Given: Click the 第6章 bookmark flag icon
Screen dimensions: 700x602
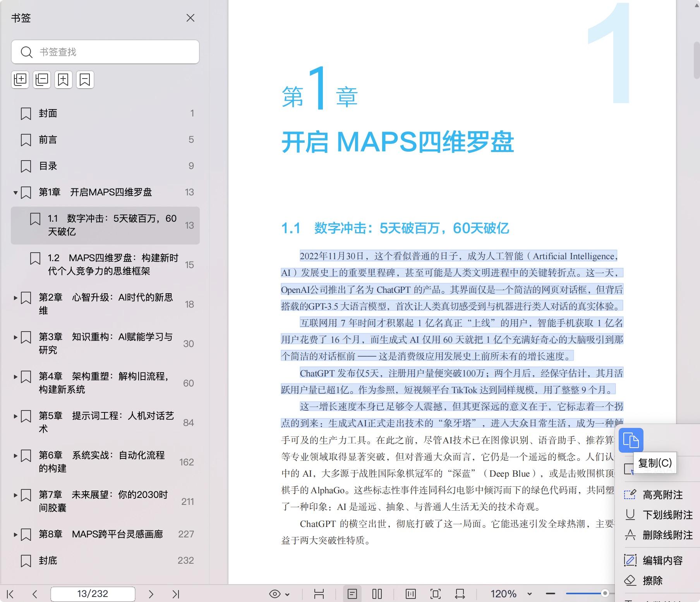Looking at the screenshot, I should tap(26, 456).
